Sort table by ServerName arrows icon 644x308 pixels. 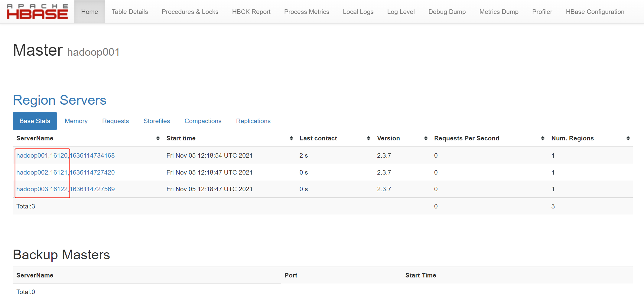coord(158,138)
